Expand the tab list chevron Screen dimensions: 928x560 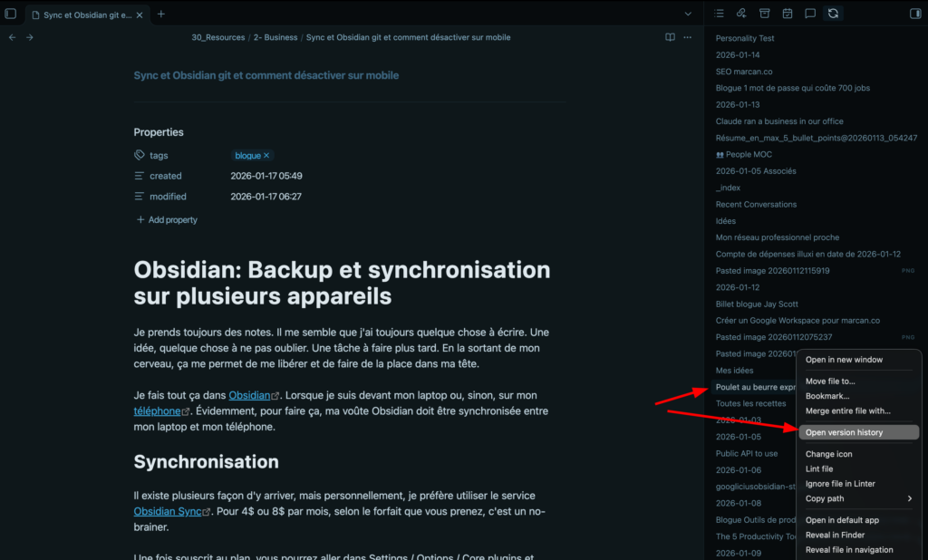tap(688, 14)
